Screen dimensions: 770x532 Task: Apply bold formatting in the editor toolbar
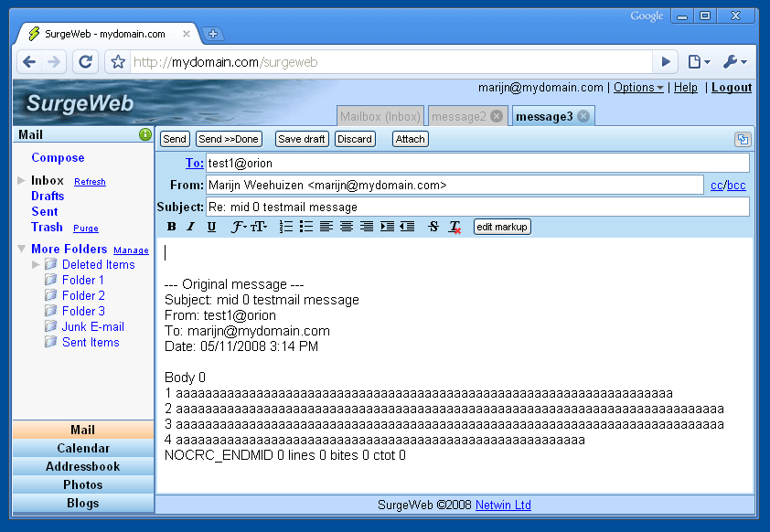tap(171, 227)
